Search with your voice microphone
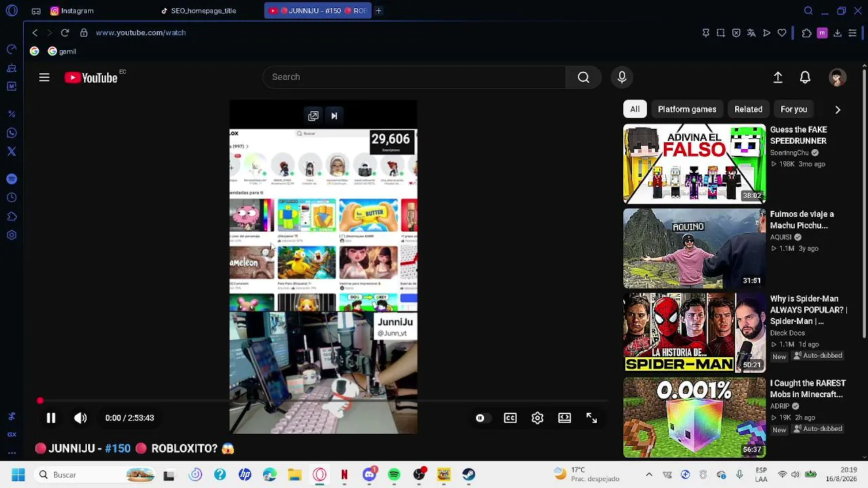Screen dimensions: 868x488 point(622,77)
